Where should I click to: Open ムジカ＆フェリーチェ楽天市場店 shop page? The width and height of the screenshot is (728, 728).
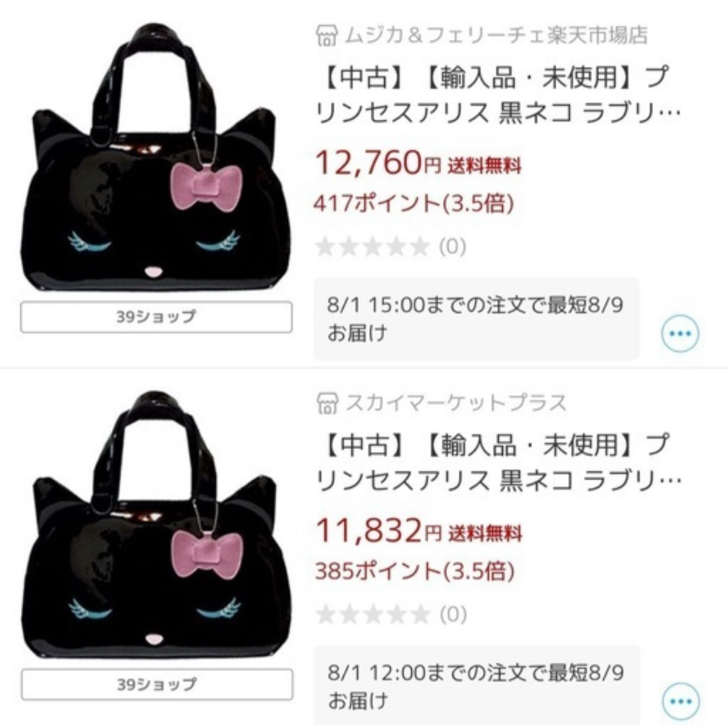click(496, 36)
